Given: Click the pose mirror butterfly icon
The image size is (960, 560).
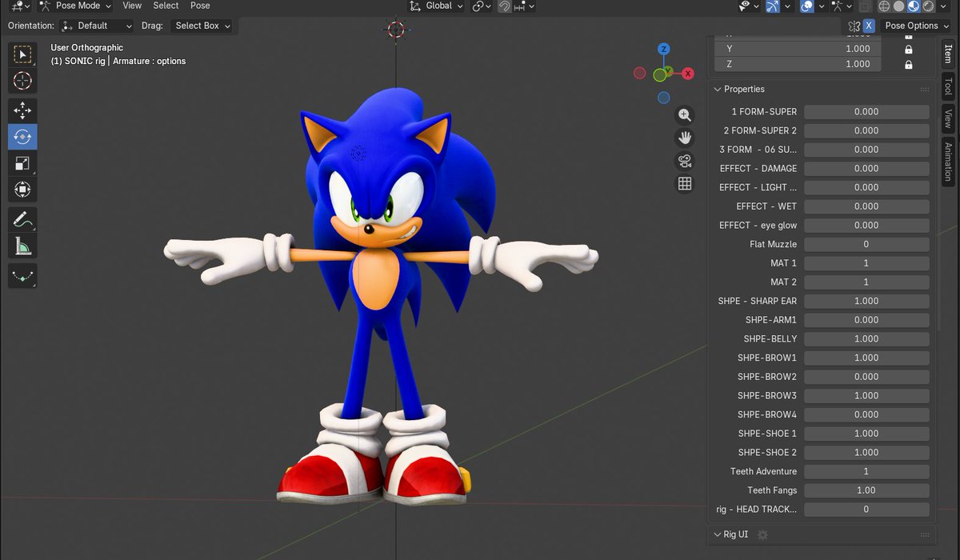Looking at the screenshot, I should [854, 26].
